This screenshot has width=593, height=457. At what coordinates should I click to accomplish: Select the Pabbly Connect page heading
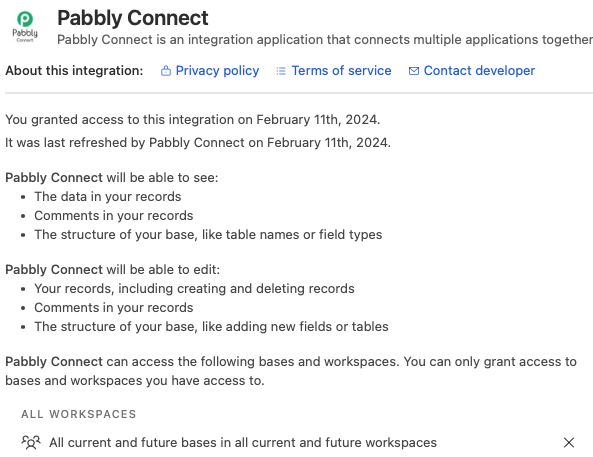point(133,18)
